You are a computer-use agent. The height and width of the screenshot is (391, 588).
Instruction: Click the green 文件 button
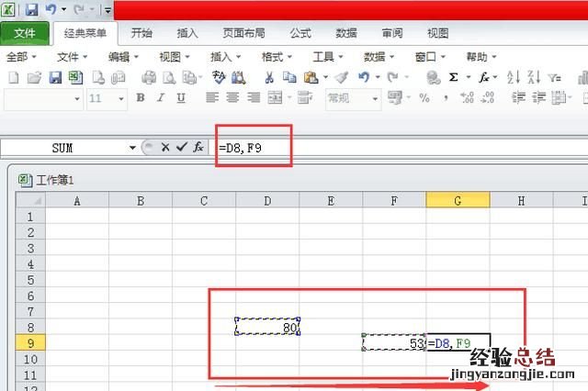coord(25,34)
